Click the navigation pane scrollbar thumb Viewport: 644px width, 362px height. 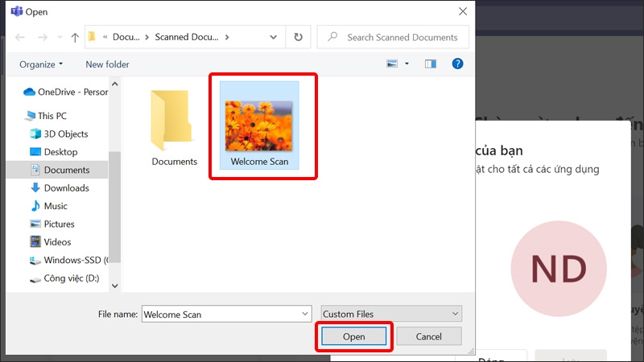(115, 207)
